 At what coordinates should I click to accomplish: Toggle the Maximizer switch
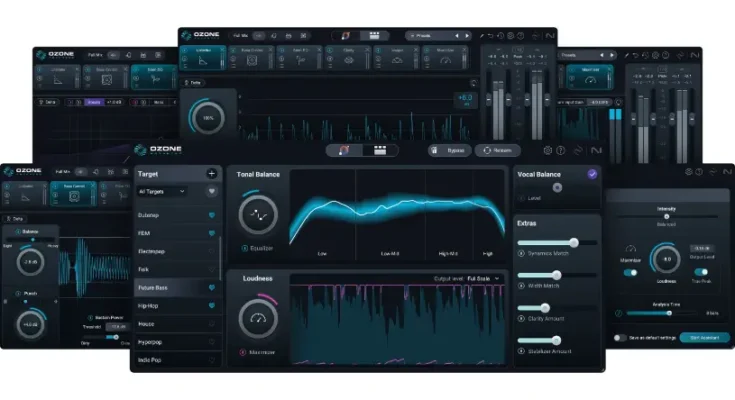point(631,271)
